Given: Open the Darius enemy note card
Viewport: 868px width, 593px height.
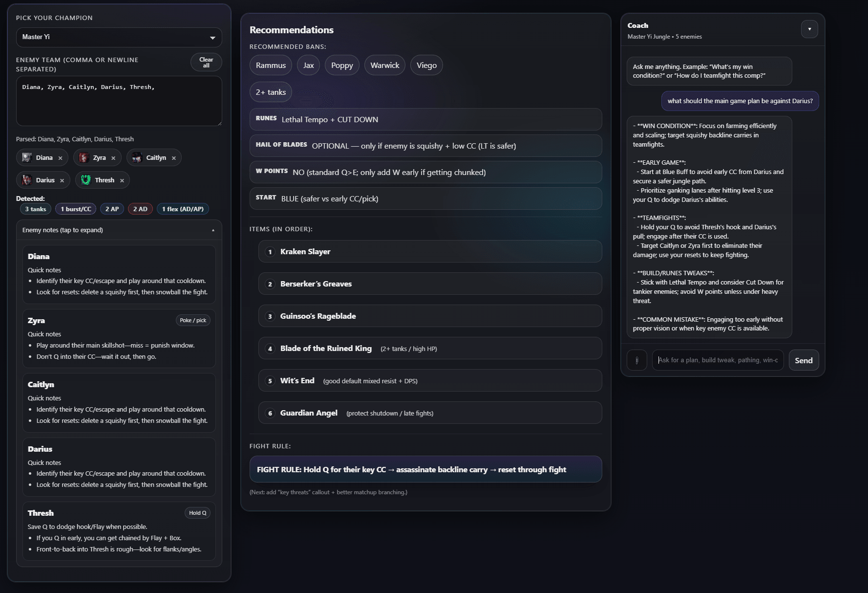Looking at the screenshot, I should coord(119,467).
